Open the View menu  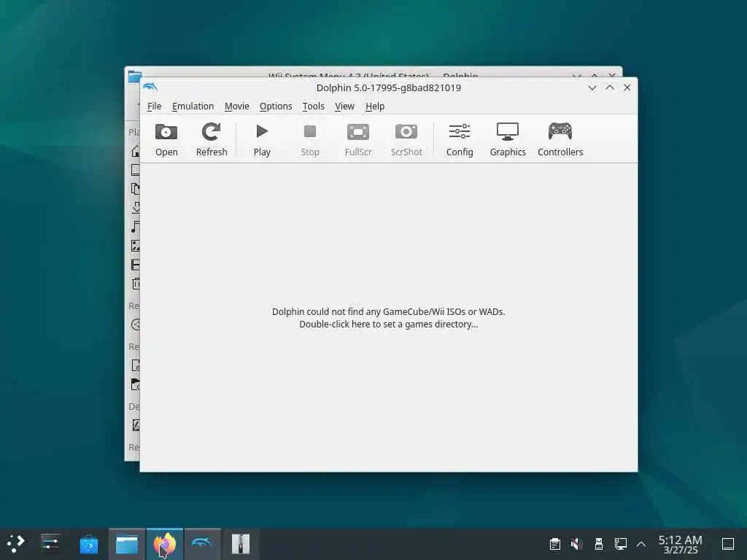[344, 106]
